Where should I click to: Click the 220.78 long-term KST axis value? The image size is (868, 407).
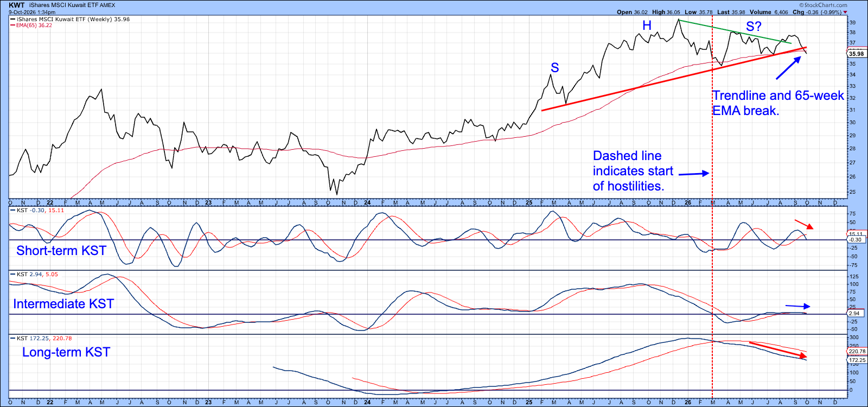857,352
